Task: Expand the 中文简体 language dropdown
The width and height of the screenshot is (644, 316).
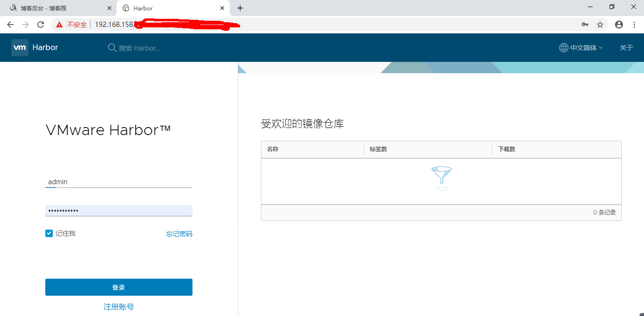Action: (586, 48)
